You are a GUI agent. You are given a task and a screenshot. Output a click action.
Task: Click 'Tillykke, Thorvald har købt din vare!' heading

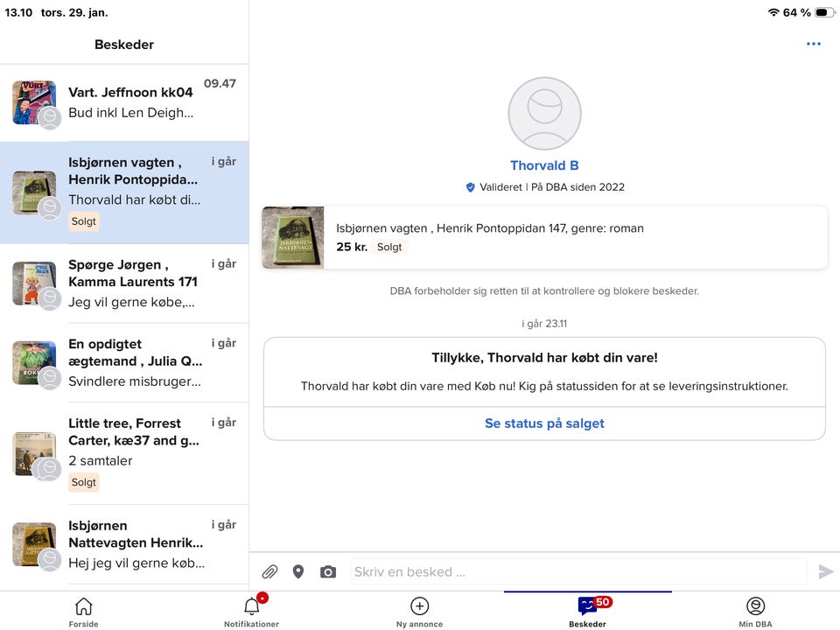click(544, 358)
